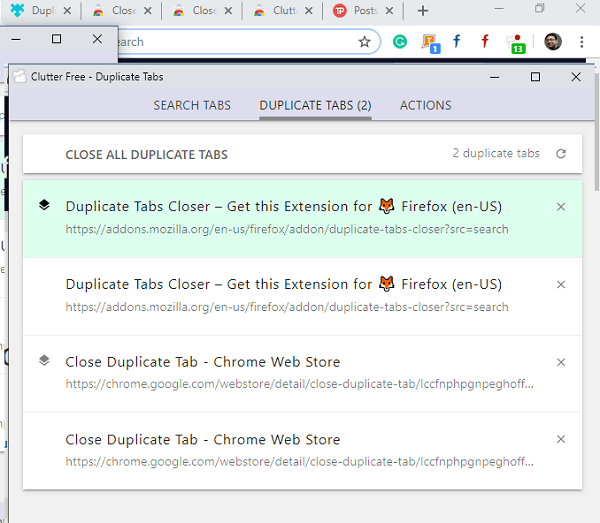This screenshot has height=523, width=600.
Task: Click addons.mozilla.org URL in the second row
Action: point(287,307)
